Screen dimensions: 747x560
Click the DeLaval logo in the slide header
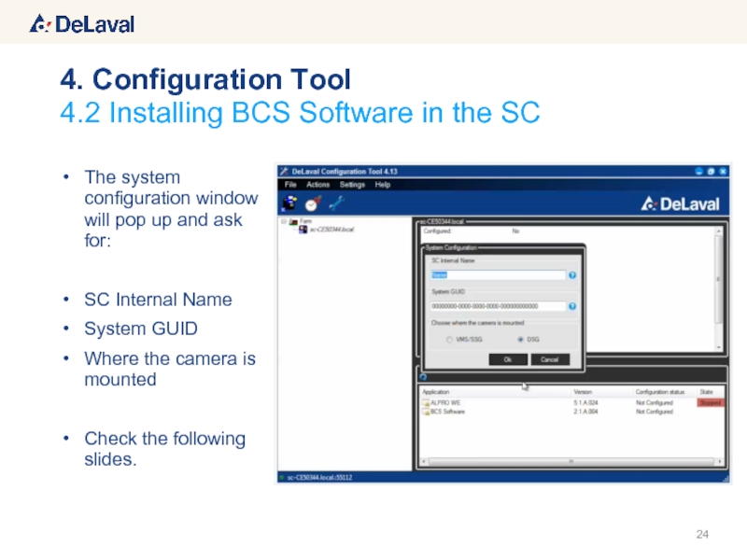[x=82, y=24]
